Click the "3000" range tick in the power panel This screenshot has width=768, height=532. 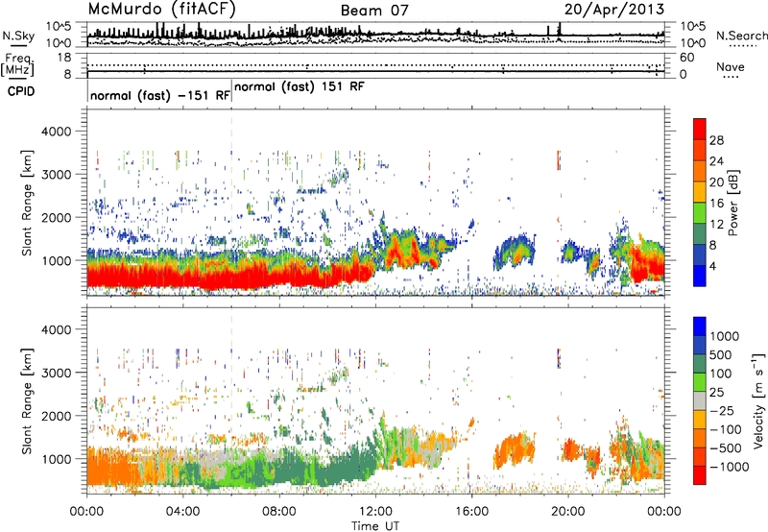click(57, 175)
